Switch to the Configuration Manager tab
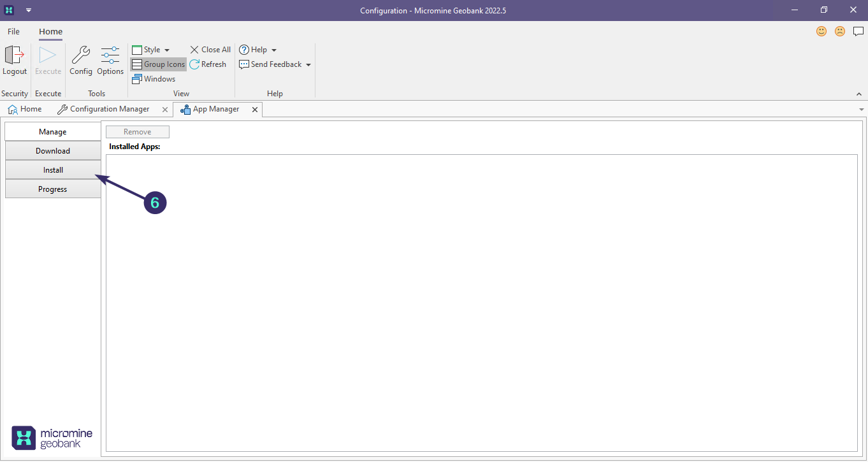This screenshot has height=462, width=868. click(109, 109)
